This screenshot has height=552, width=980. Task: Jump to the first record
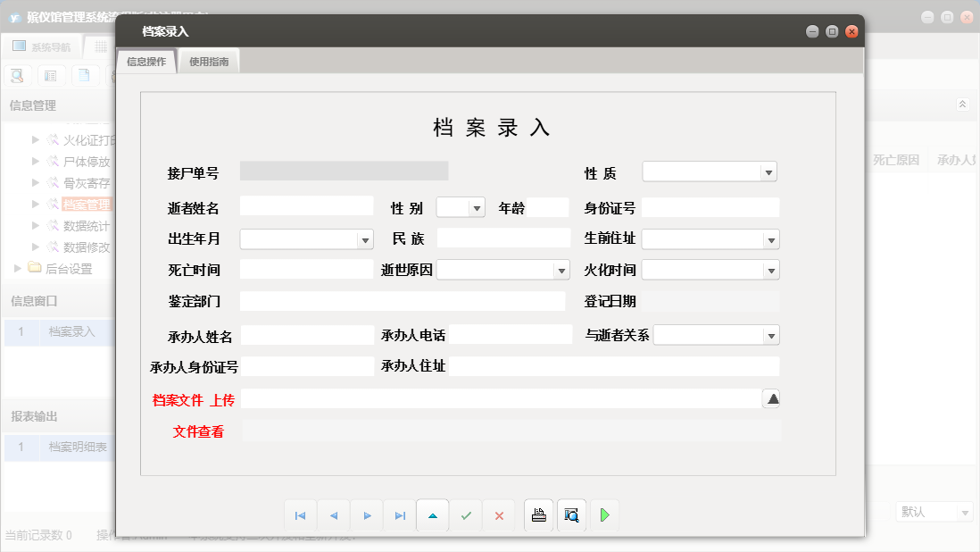click(x=300, y=514)
